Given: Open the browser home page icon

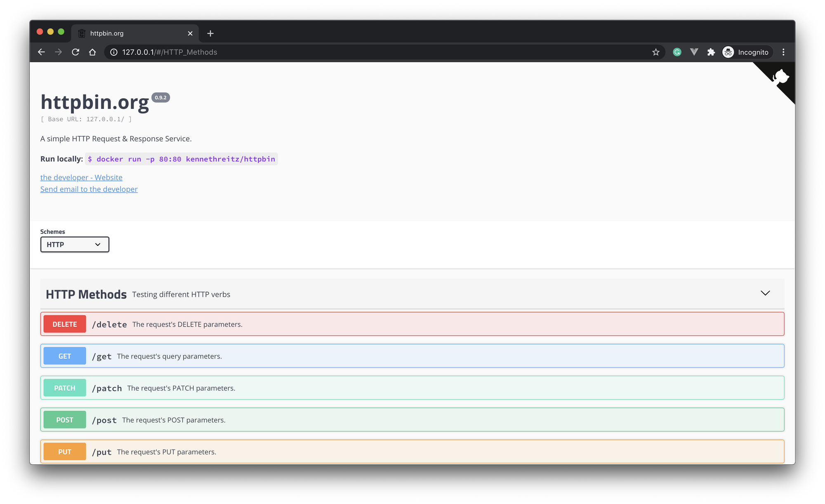Looking at the screenshot, I should [x=92, y=52].
